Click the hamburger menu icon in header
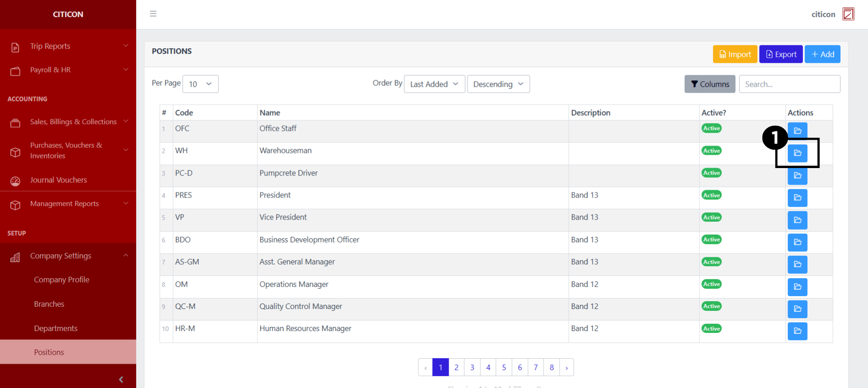 153,14
